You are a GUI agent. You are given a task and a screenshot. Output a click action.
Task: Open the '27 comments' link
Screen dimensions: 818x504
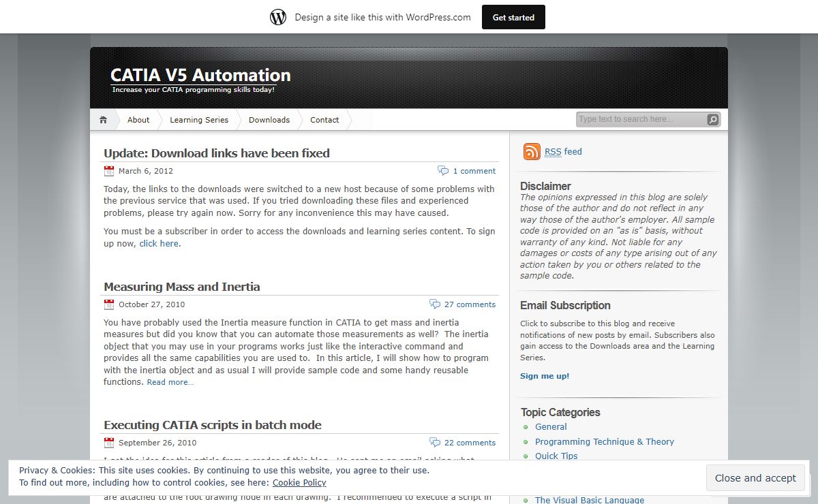[470, 304]
